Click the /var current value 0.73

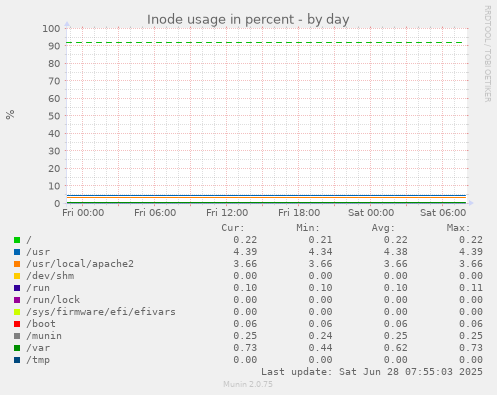(245, 348)
